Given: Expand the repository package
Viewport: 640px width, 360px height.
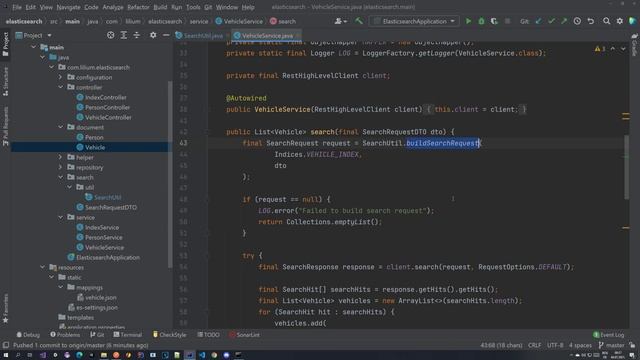Looking at the screenshot, I should [60, 167].
